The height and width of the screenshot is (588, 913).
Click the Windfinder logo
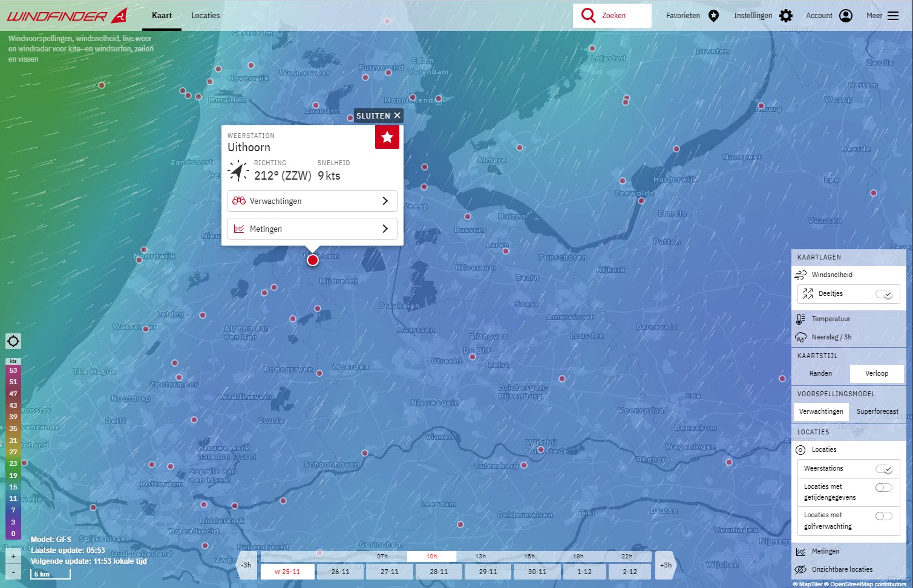coord(67,16)
